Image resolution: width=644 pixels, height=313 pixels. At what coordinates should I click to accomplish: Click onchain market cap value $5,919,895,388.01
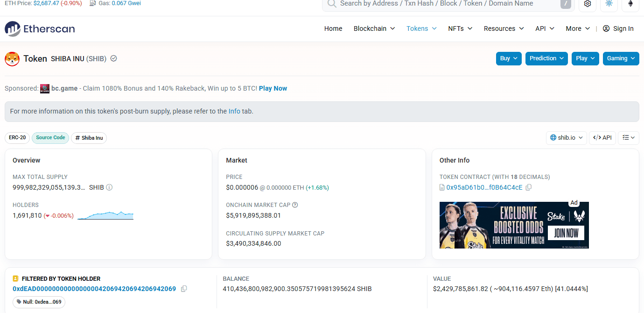coord(253,215)
